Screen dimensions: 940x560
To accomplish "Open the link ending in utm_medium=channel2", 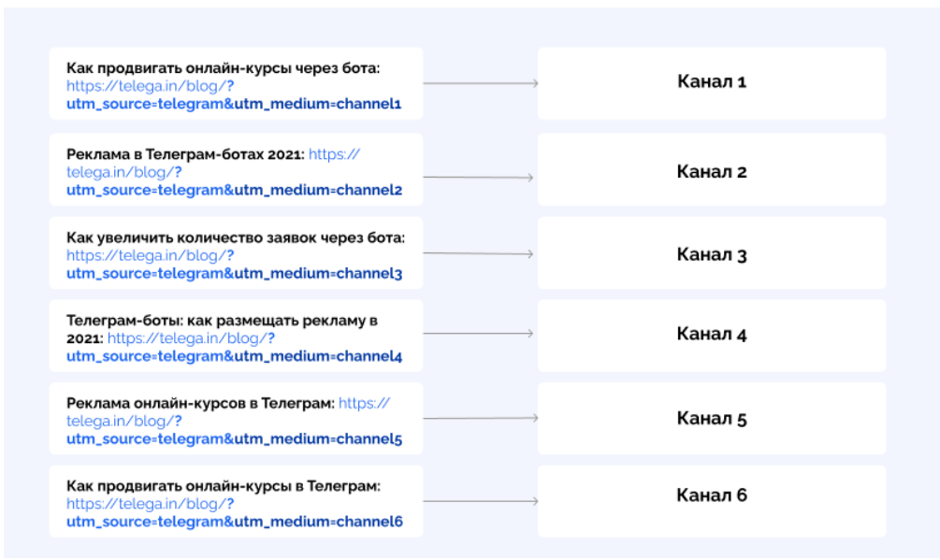I will 233,190.
